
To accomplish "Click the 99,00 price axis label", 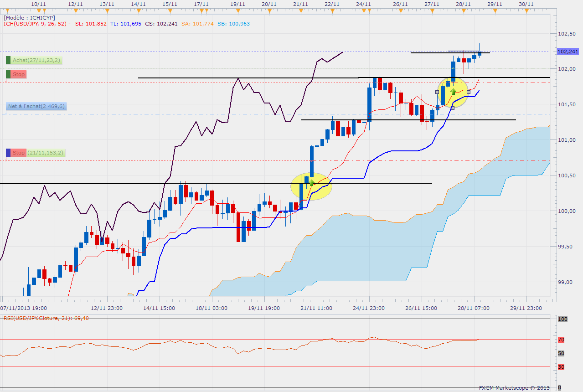I will 567,282.
